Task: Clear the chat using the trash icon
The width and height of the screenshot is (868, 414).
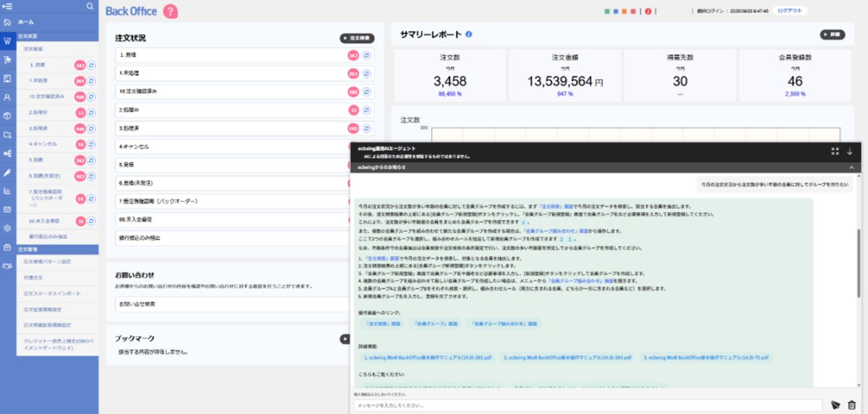Action: [x=852, y=405]
